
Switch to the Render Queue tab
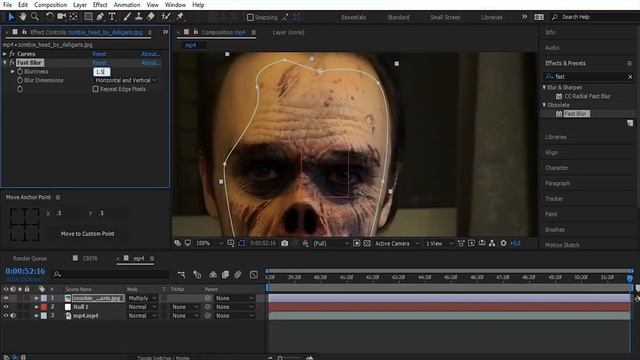click(30, 258)
